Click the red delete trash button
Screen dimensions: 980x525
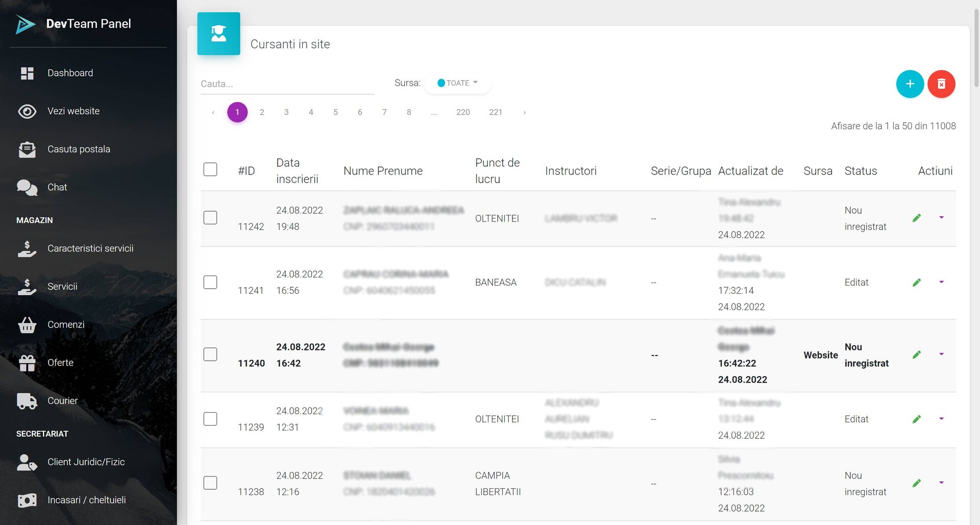(x=941, y=84)
